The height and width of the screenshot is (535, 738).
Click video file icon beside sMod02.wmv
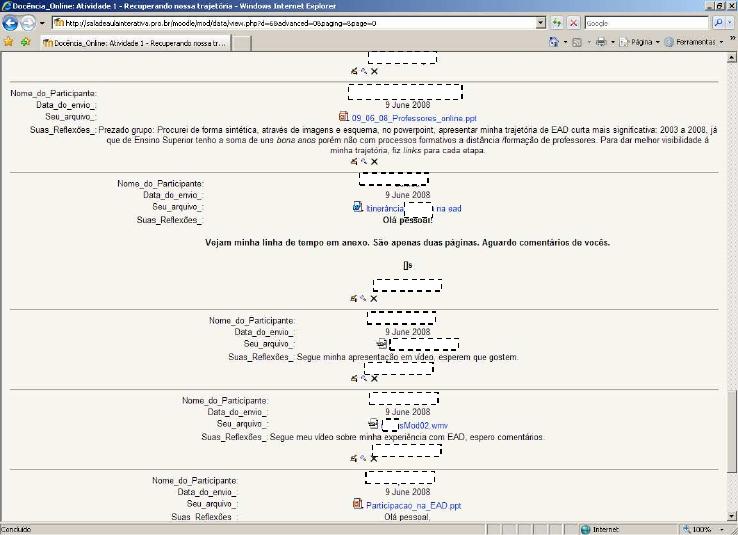pyautogui.click(x=373, y=424)
